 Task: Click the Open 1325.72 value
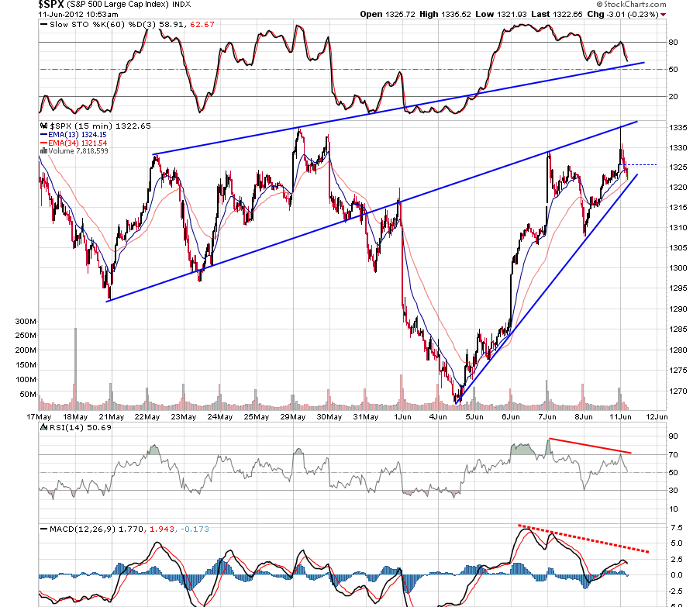coord(388,14)
